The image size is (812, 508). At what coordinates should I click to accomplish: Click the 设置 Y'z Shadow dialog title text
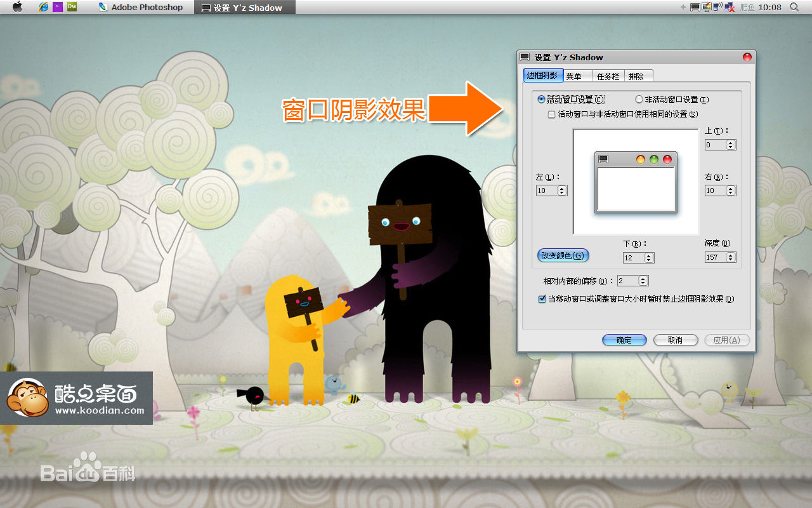[x=569, y=57]
